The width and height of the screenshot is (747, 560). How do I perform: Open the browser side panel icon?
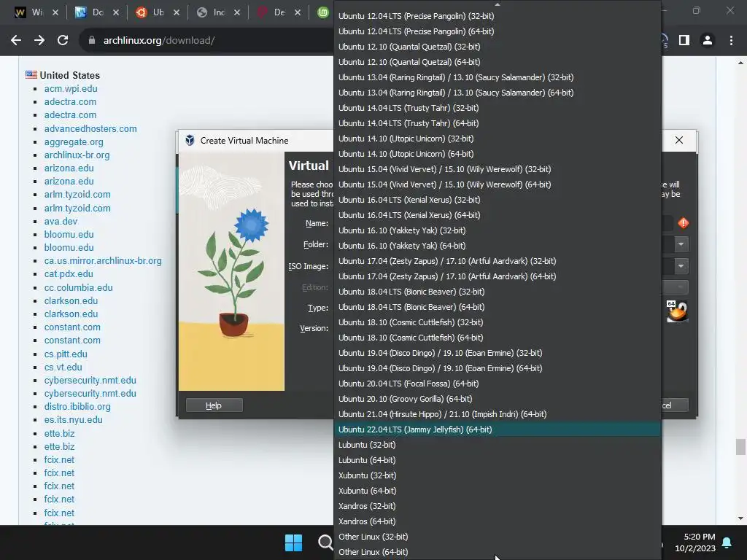[684, 41]
